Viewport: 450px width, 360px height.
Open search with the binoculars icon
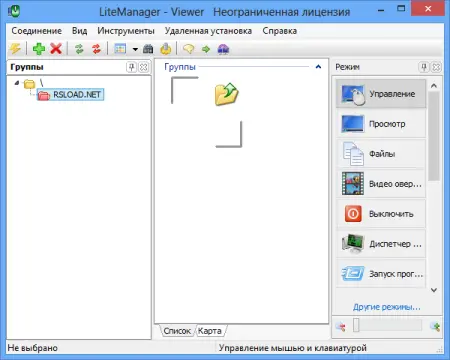(x=148, y=49)
